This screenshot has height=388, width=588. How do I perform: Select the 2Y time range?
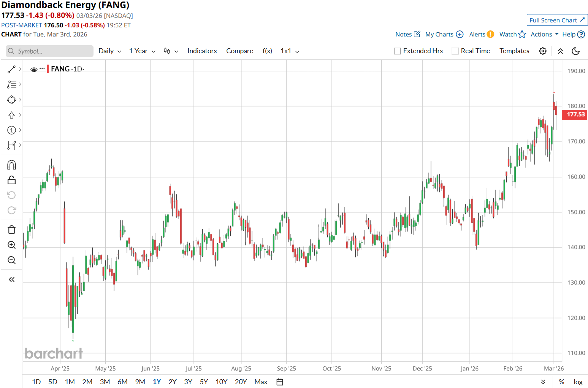[173, 382]
